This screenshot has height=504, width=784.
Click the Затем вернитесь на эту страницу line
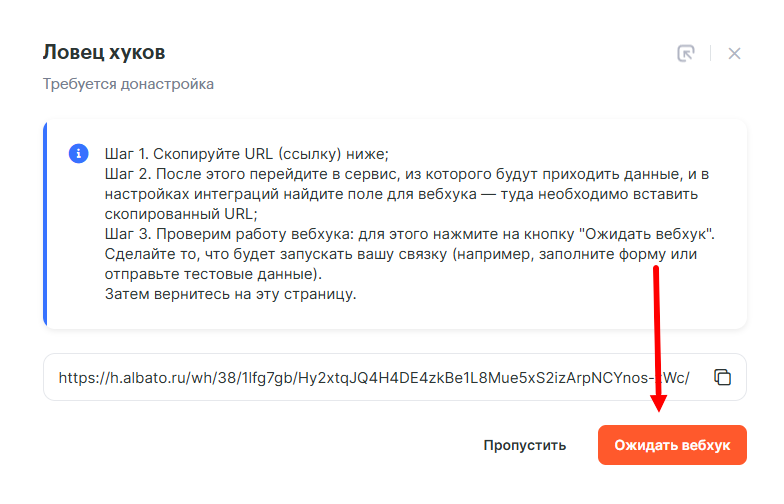pyautogui.click(x=230, y=294)
